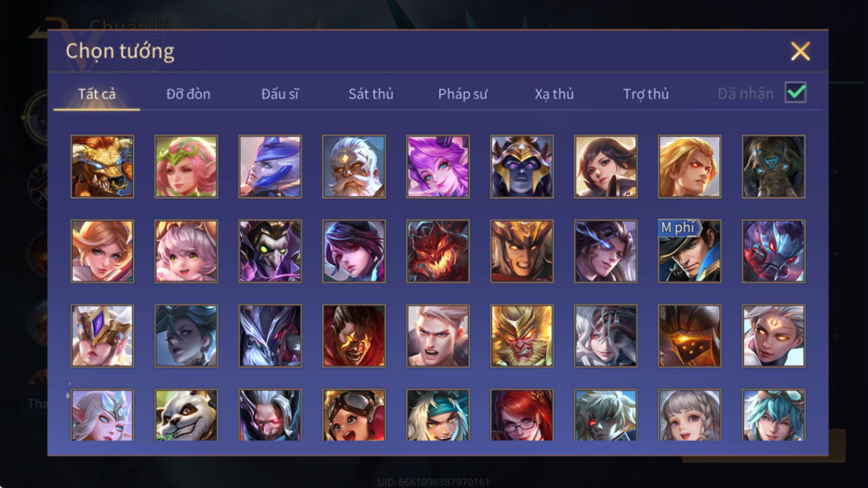Select the purple-haired girl hero portrait

coord(438,166)
